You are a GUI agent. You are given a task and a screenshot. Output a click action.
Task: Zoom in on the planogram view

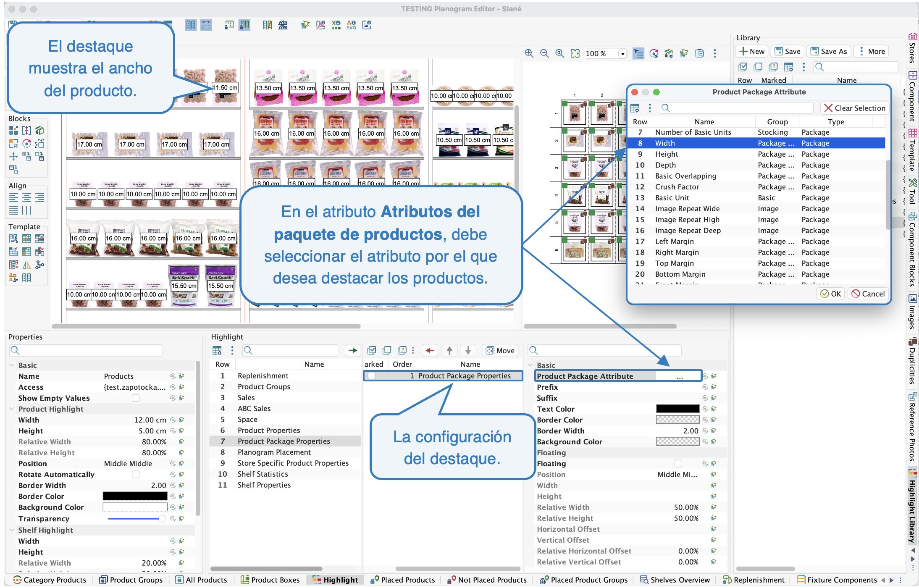[x=529, y=53]
